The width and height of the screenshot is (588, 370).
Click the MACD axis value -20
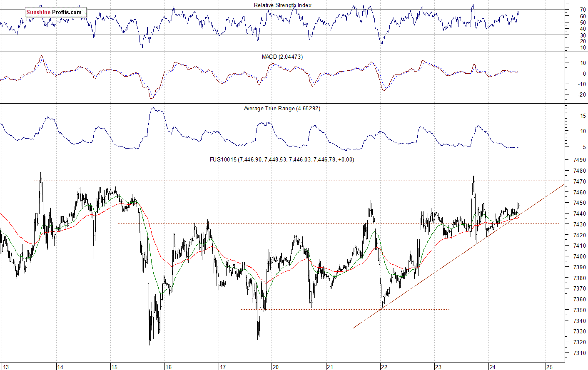[x=582, y=95]
